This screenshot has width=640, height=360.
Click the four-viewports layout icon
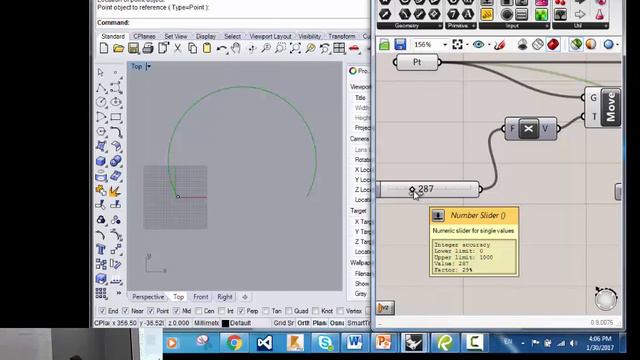coord(339,49)
